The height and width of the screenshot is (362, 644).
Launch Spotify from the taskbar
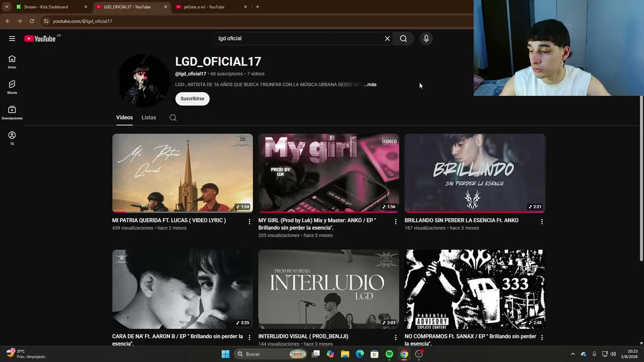tap(389, 354)
